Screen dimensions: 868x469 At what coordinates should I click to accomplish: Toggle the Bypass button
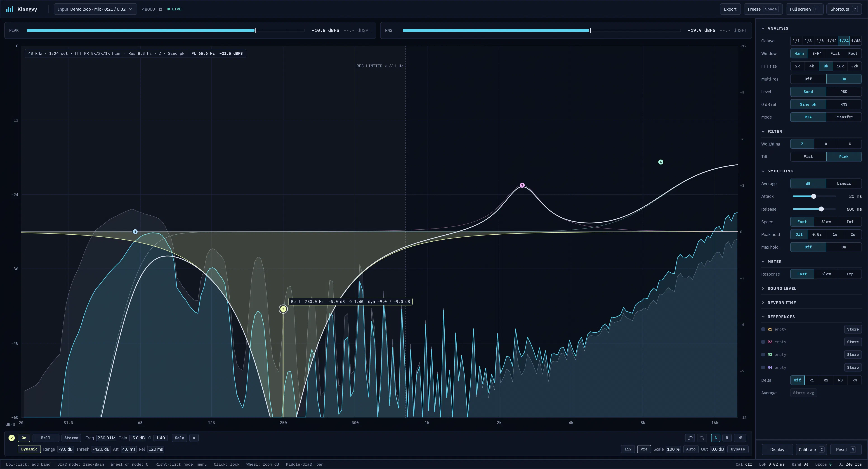(x=738, y=449)
